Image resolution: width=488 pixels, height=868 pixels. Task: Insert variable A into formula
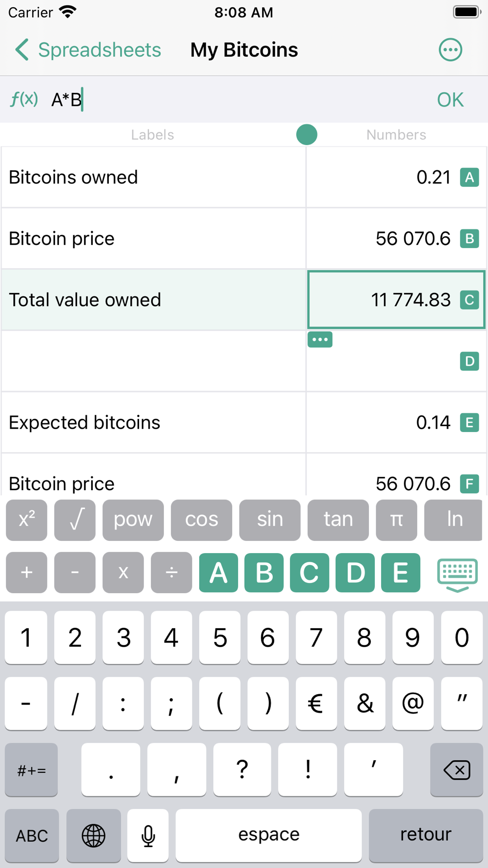218,573
